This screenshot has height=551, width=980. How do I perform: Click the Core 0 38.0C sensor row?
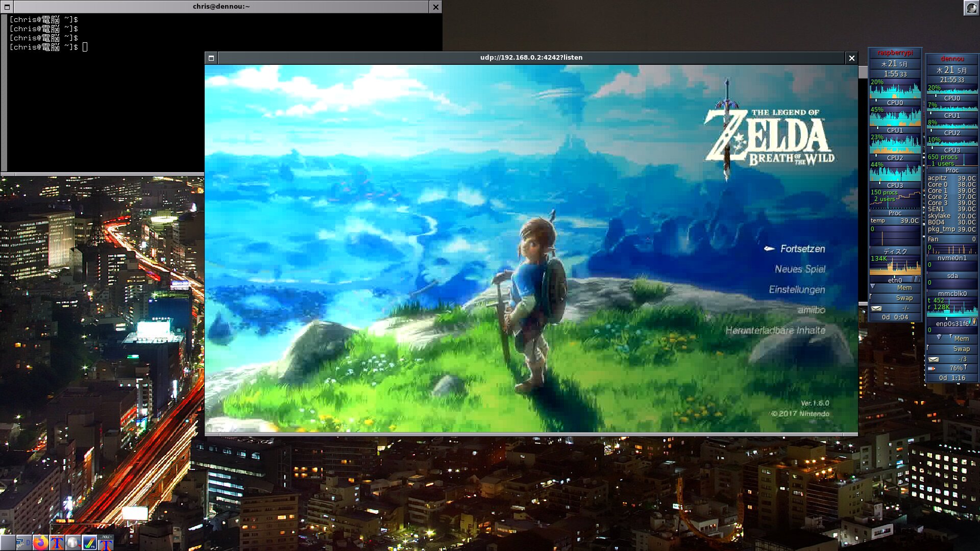tap(952, 184)
